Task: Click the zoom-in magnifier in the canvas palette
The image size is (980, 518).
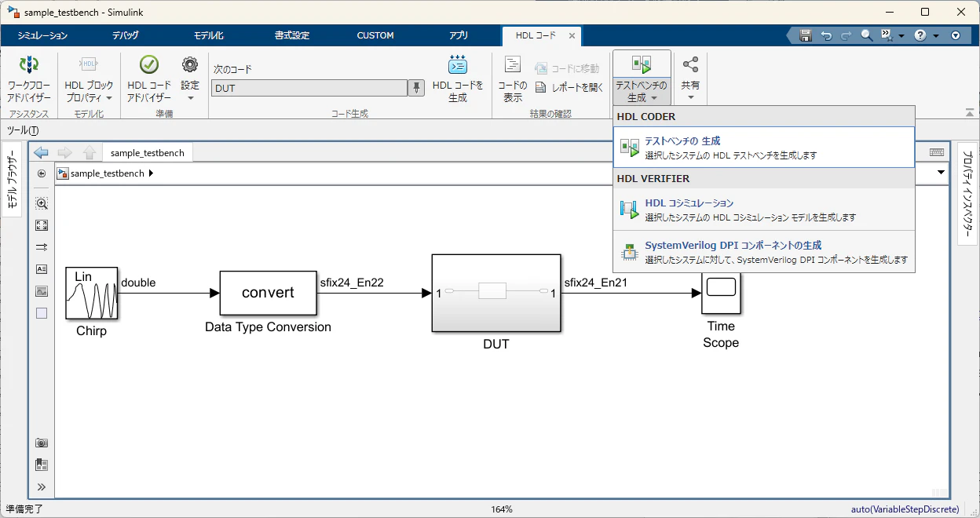Action: [x=42, y=203]
